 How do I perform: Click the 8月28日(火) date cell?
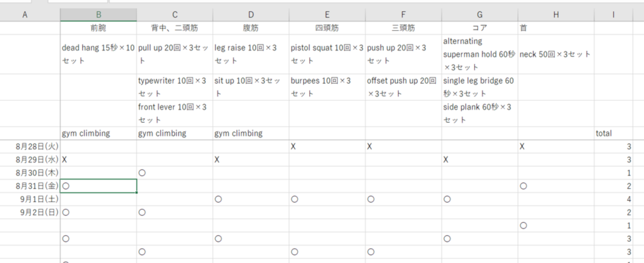coord(37,147)
